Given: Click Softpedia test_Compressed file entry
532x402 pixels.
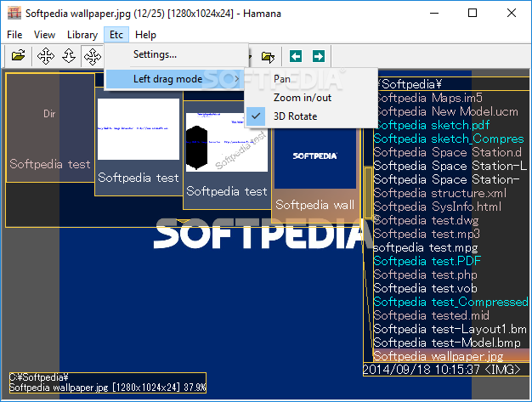Looking at the screenshot, I should [451, 302].
